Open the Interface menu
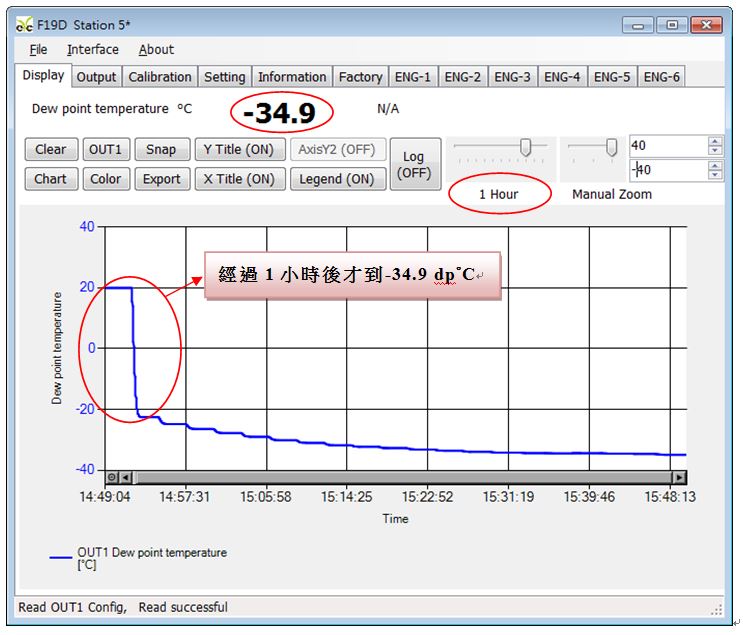The width and height of the screenshot is (743, 635). (x=92, y=49)
